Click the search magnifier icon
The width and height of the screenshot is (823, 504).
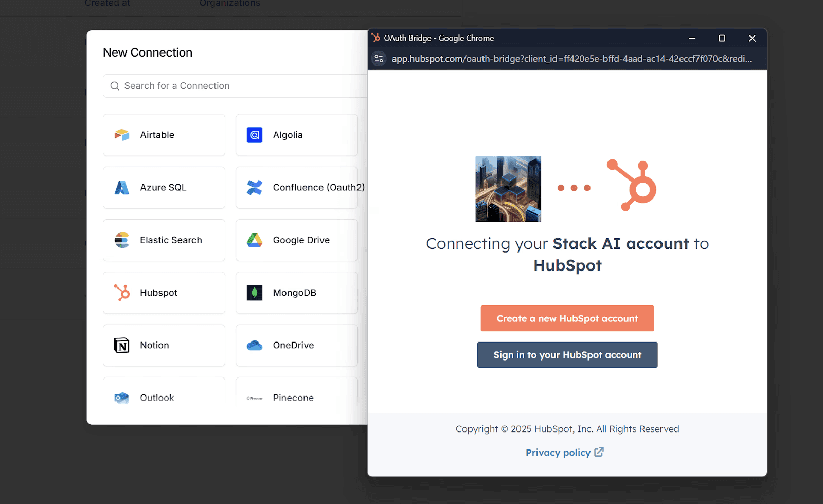tap(115, 86)
